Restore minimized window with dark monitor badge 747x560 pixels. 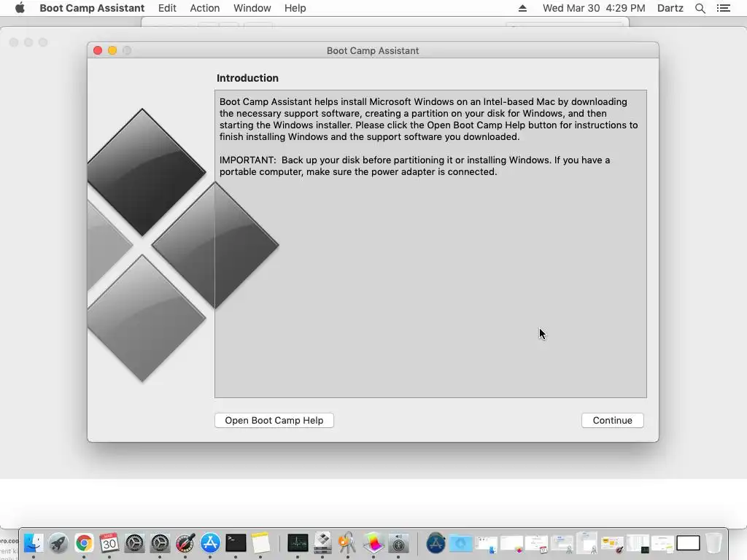coord(638,543)
